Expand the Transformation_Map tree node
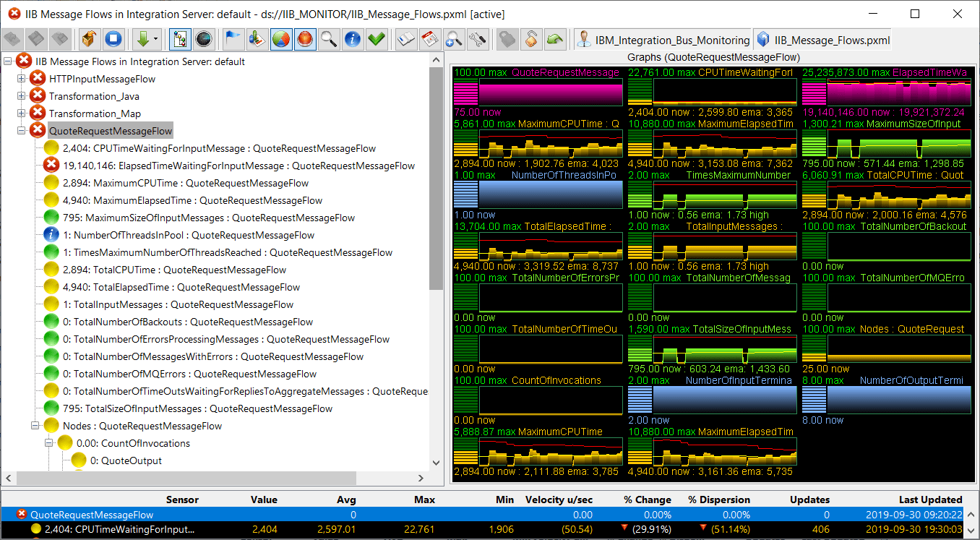 pos(21,113)
